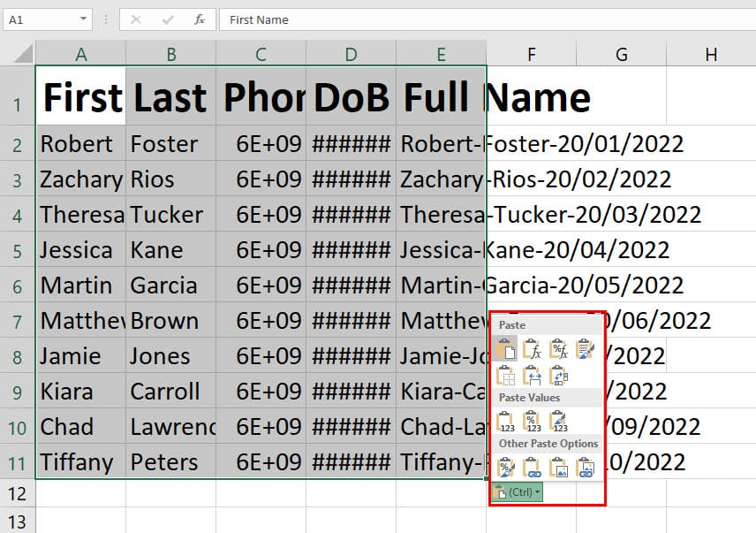Select column A header

click(80, 54)
